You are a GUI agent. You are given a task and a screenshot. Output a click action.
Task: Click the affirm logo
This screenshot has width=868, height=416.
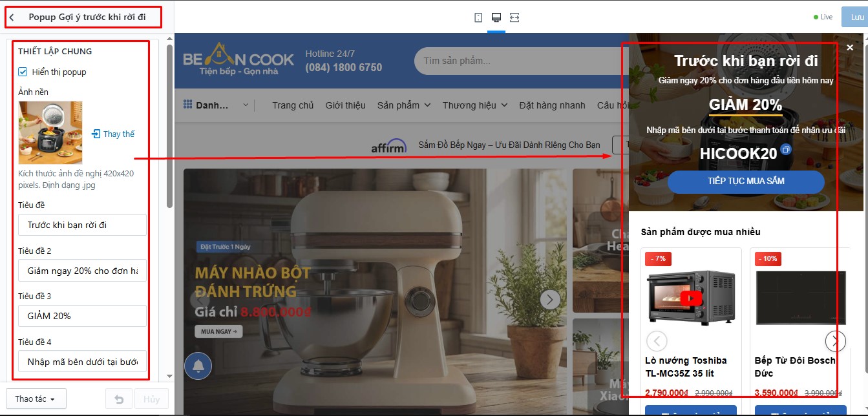pyautogui.click(x=388, y=146)
